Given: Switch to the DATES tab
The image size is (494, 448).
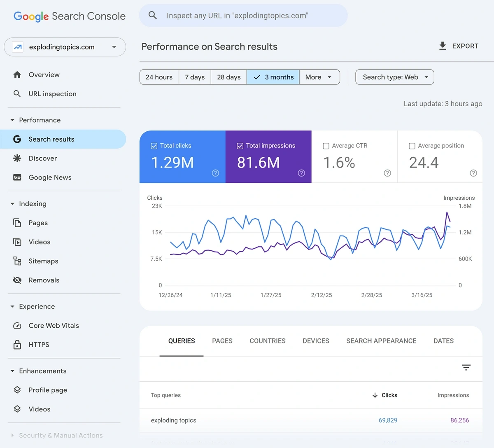Looking at the screenshot, I should pyautogui.click(x=443, y=341).
